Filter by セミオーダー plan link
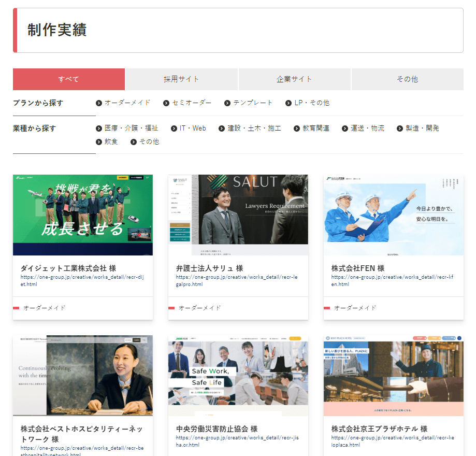Screen dimensions: 476x456 pyautogui.click(x=192, y=103)
